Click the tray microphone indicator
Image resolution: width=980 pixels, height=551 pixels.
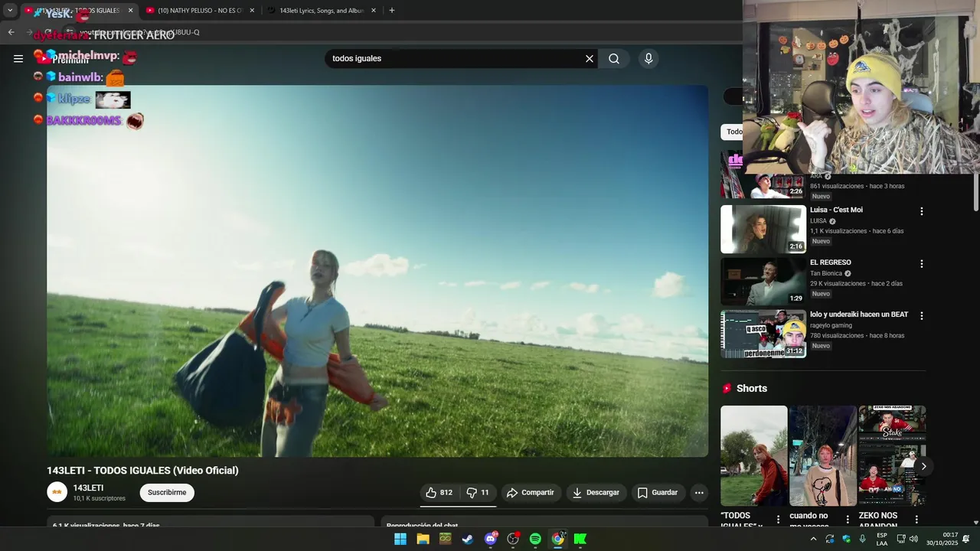pos(863,539)
